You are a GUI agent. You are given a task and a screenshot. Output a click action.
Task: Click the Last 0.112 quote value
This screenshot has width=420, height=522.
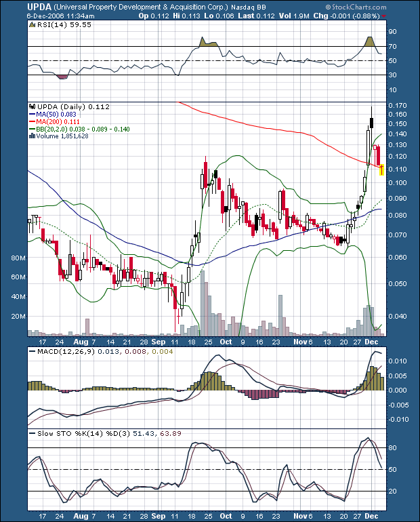[256, 16]
